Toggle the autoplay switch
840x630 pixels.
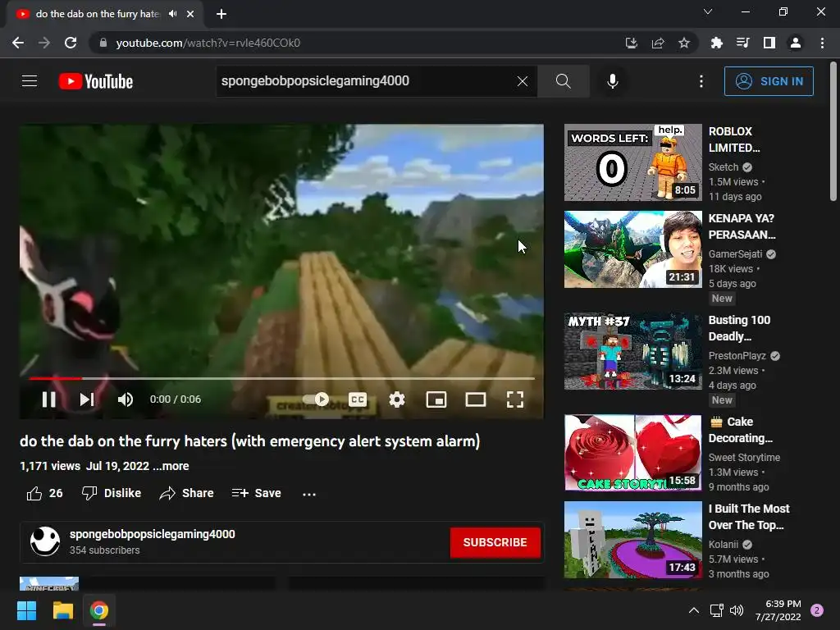[x=316, y=399]
